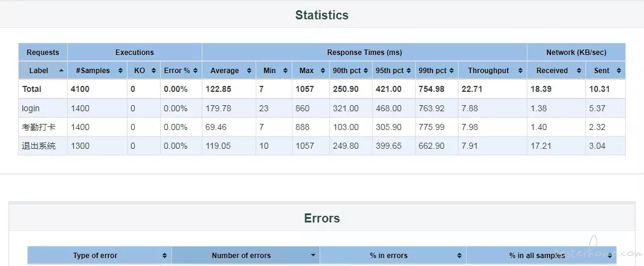Select the Total received value 18.39
Screen dimensions: 644x266
point(541,89)
